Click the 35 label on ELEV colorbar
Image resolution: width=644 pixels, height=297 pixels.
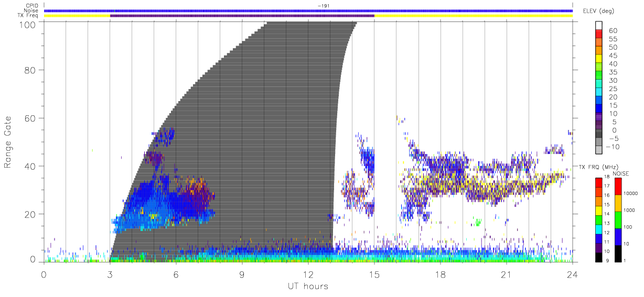[613, 72]
